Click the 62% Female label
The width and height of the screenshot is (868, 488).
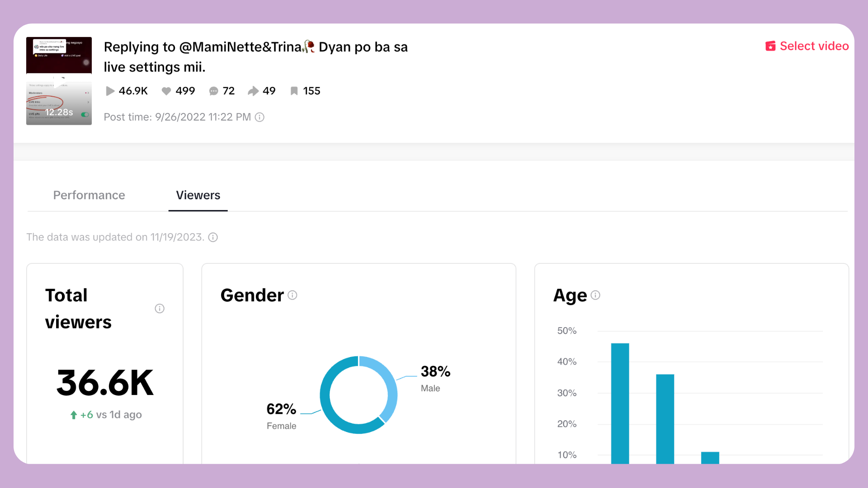coord(281,409)
